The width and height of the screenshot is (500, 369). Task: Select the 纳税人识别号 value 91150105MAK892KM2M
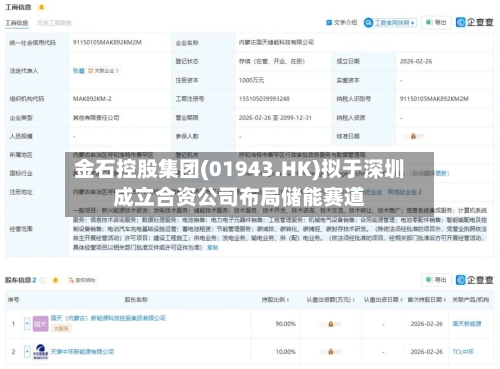434,99
